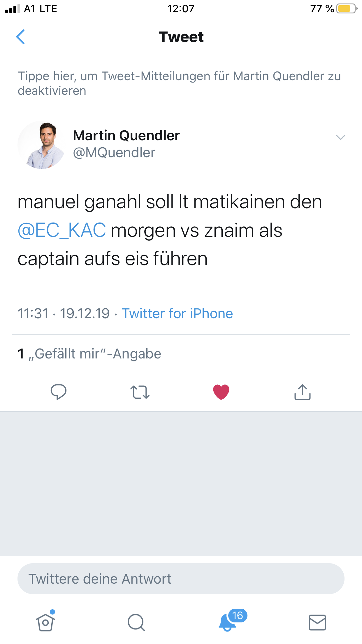Open the Home tab icon
362x644 pixels.
pos(45,622)
